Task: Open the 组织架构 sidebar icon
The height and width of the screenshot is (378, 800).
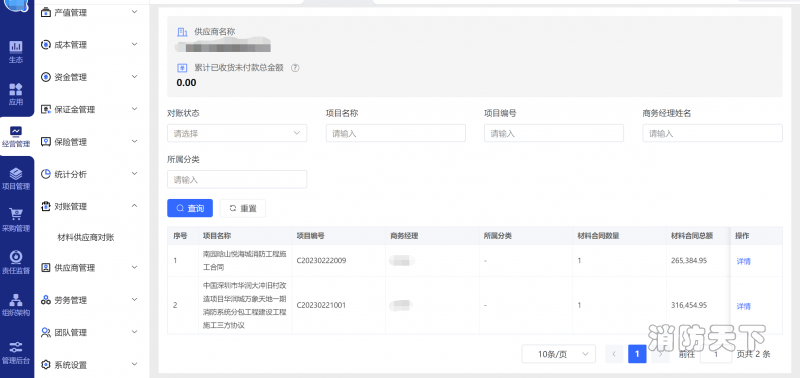Action: click(x=16, y=300)
